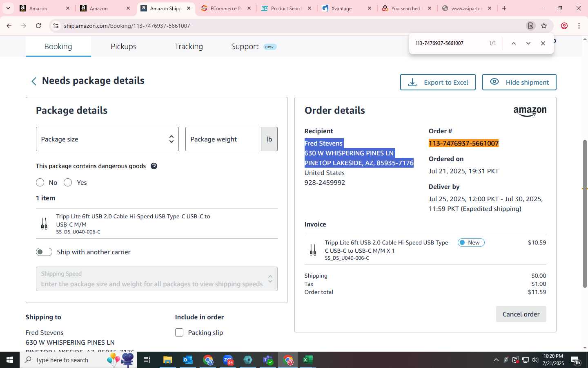The height and width of the screenshot is (368, 588).
Task: Open the tab search dropdown arrow
Action: tap(8, 8)
